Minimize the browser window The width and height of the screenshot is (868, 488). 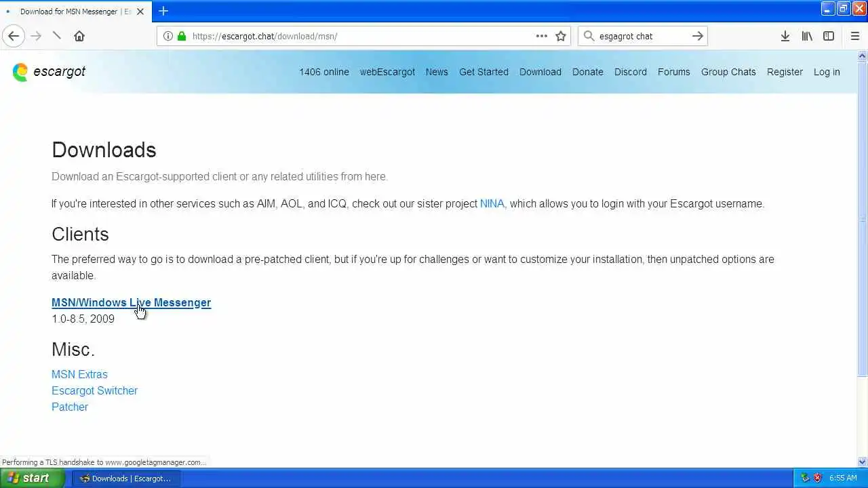point(827,8)
